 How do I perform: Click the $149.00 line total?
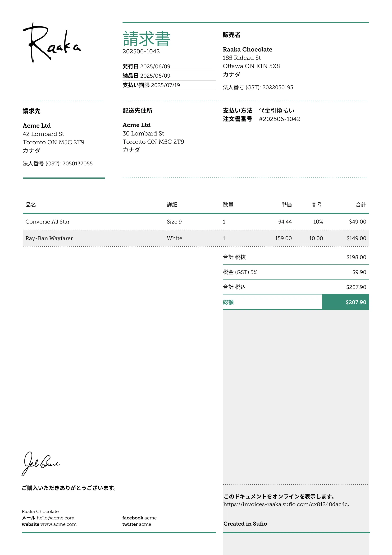coord(356,238)
